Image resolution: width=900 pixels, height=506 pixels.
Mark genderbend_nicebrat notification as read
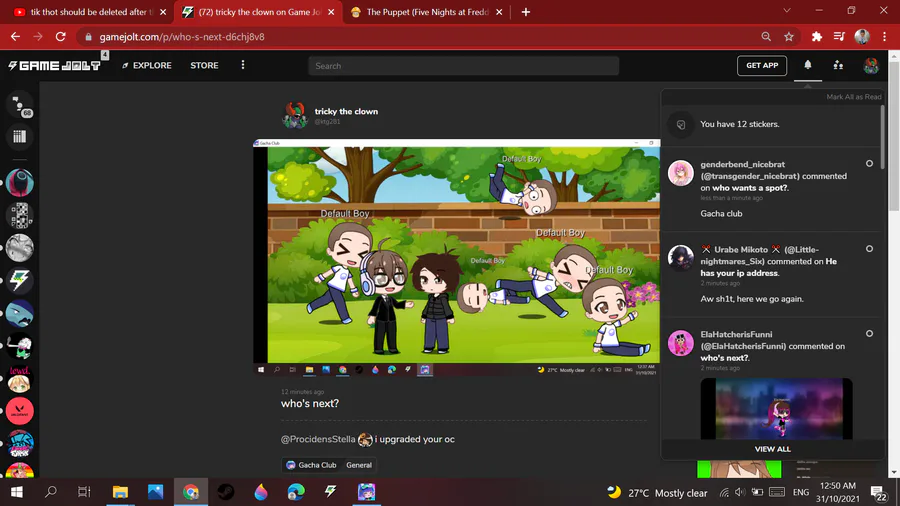tap(869, 164)
